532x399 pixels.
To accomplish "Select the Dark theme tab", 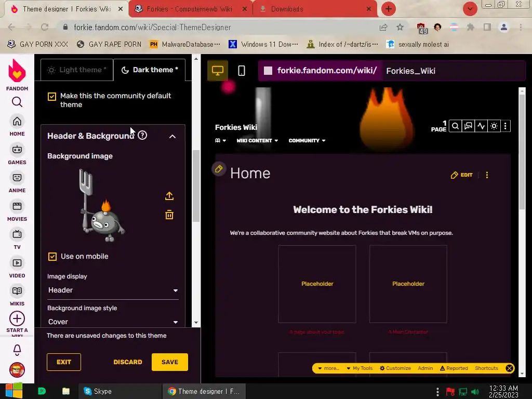I will 150,70.
